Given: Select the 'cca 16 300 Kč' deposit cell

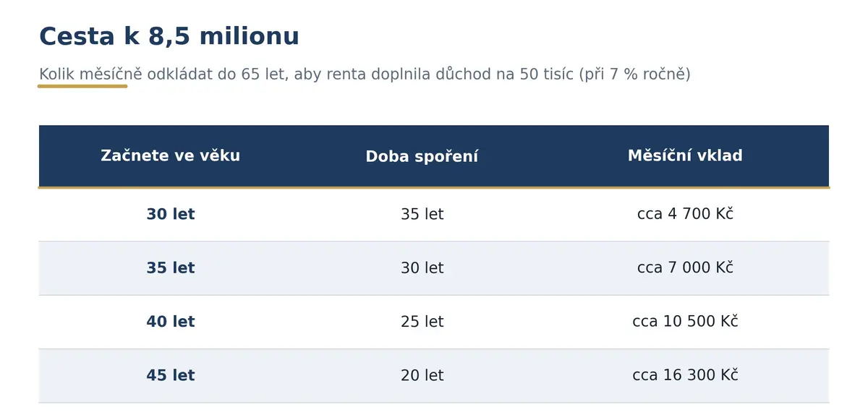Looking at the screenshot, I should (x=685, y=376).
